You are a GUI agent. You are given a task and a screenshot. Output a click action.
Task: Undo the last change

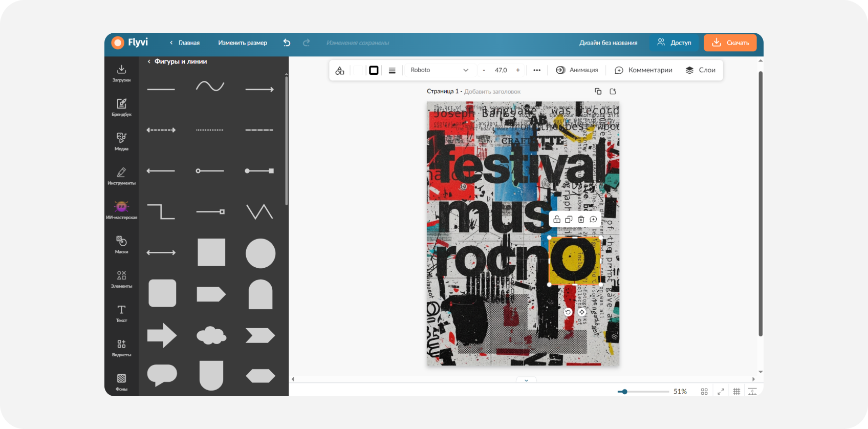coord(287,43)
